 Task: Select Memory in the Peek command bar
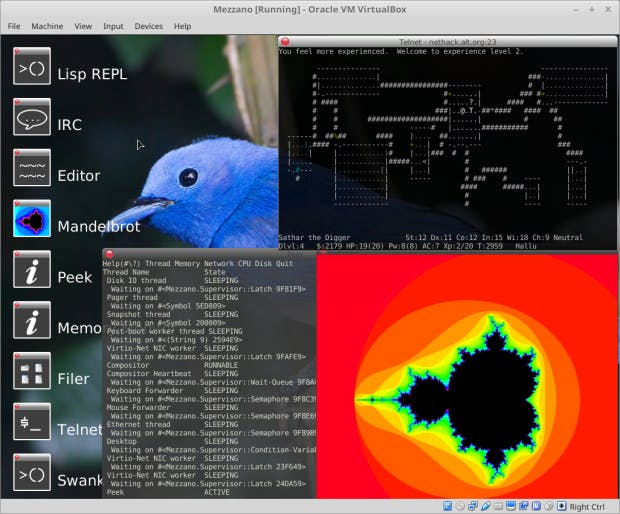[187, 264]
